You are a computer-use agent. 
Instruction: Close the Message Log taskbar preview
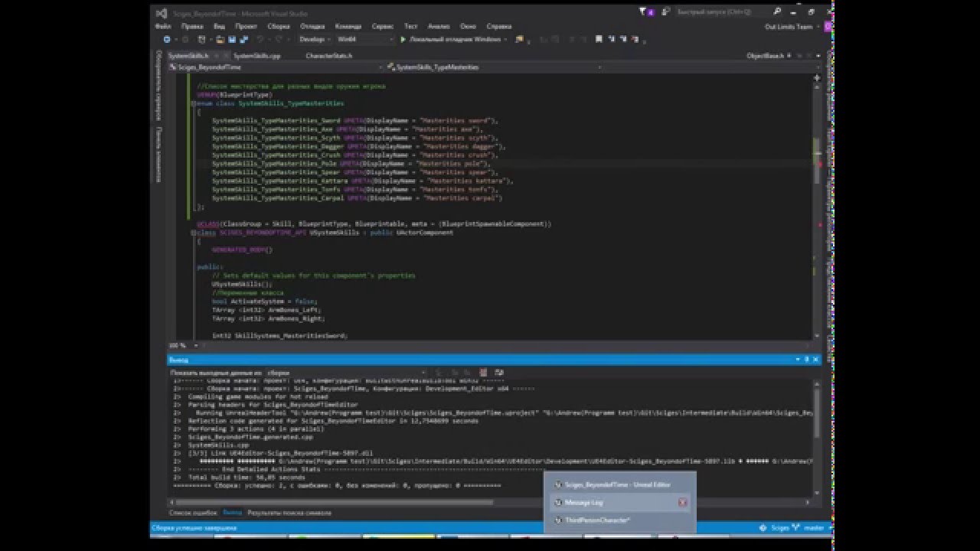[x=682, y=503]
